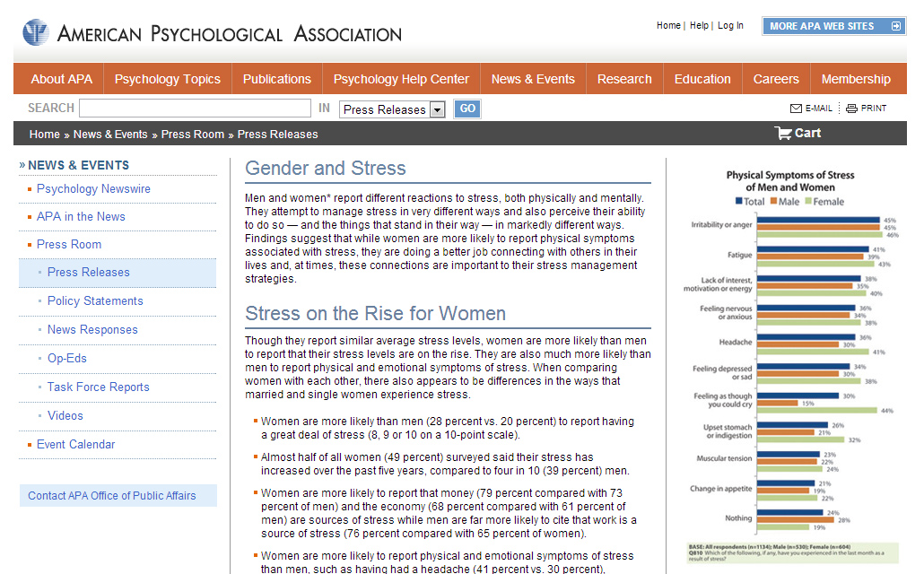Open the About APA menu
The width and height of the screenshot is (924, 574).
coord(61,79)
